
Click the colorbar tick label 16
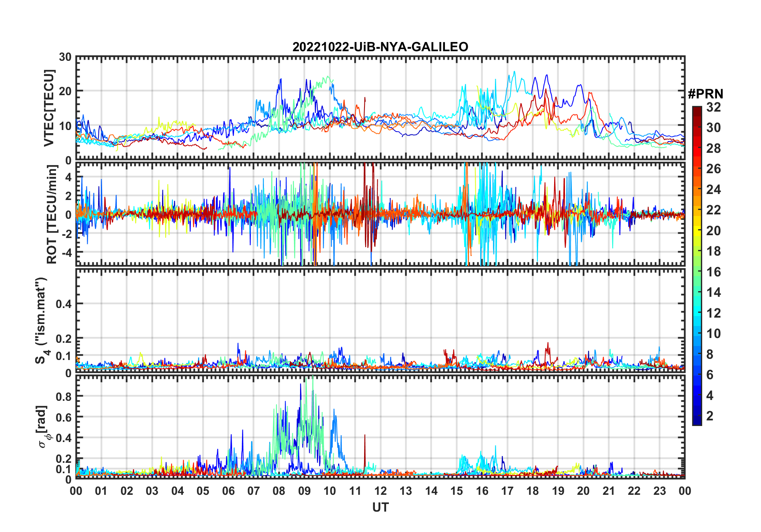coord(713,272)
